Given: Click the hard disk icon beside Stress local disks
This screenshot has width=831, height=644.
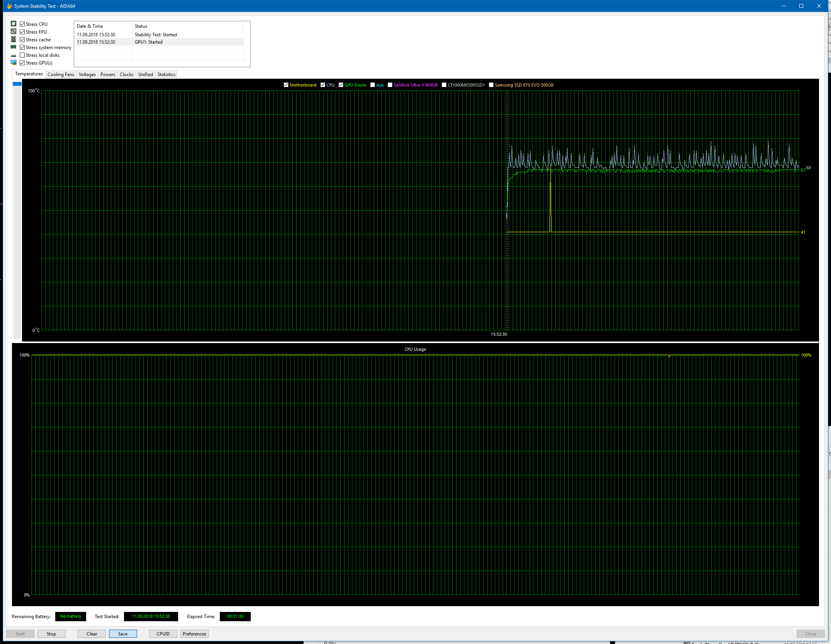Looking at the screenshot, I should pyautogui.click(x=14, y=54).
